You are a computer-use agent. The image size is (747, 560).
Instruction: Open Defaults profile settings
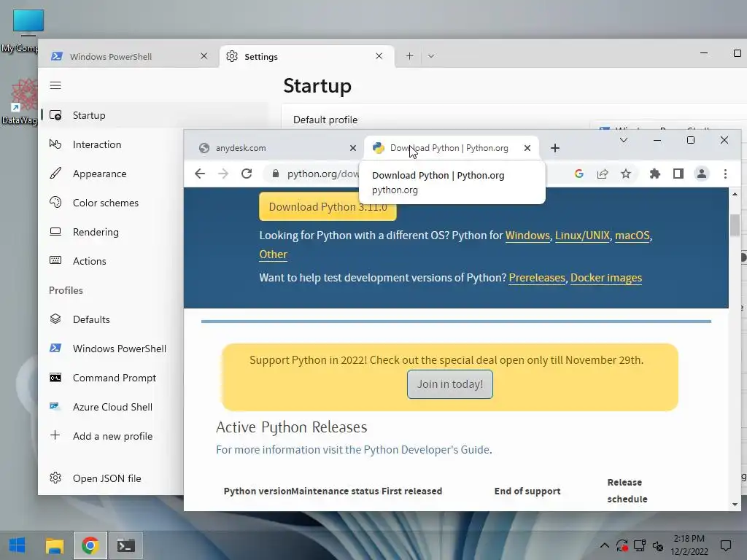112,319
